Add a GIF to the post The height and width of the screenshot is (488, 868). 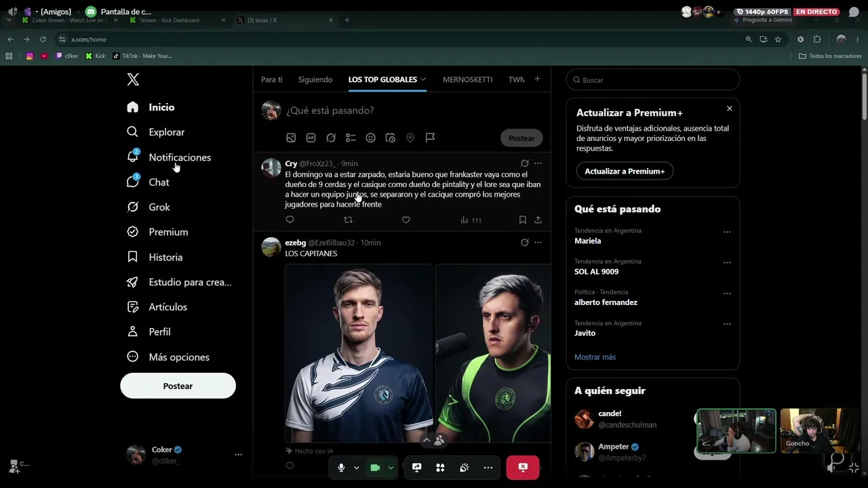click(311, 138)
